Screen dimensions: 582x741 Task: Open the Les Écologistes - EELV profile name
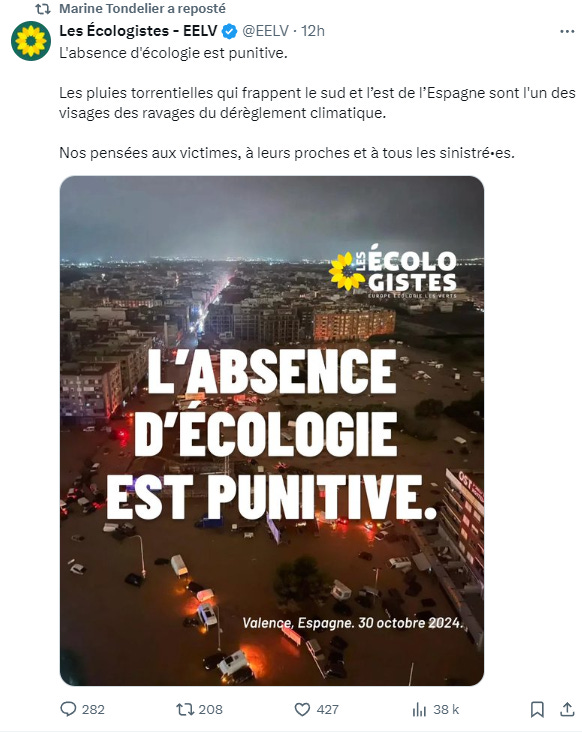[x=138, y=31]
